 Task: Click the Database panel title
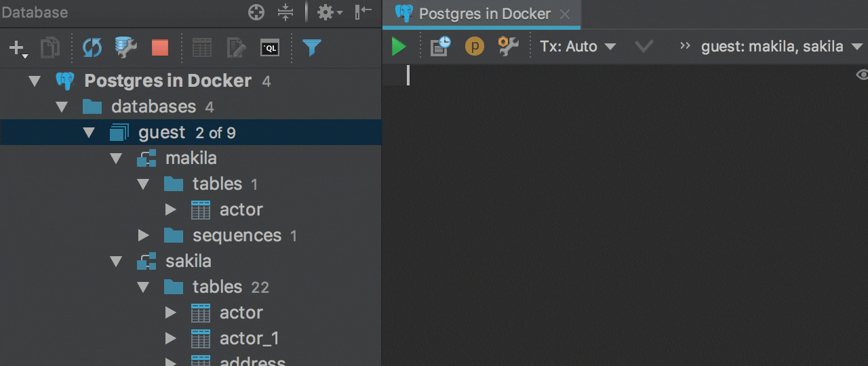click(x=35, y=12)
